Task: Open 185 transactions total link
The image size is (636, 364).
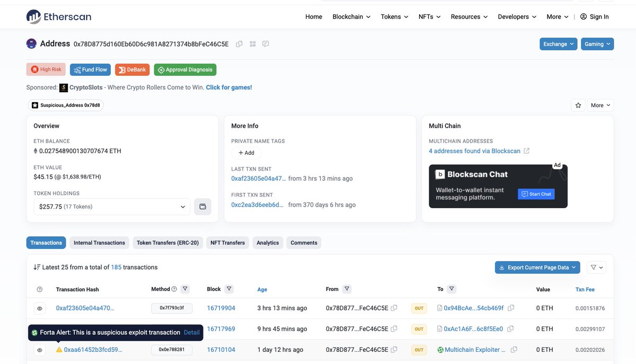Action: click(x=116, y=267)
